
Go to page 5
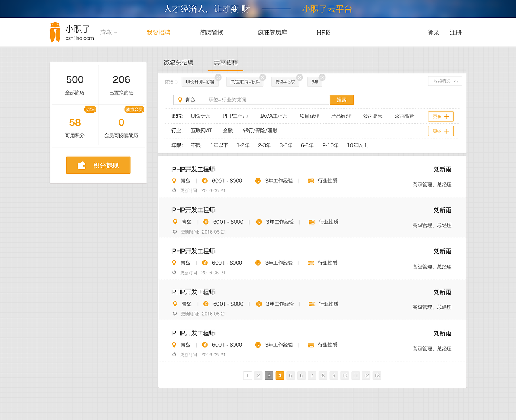tap(291, 375)
